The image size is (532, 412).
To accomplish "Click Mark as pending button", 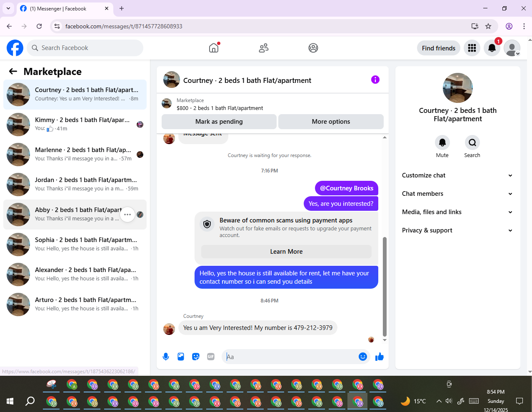I will (219, 122).
